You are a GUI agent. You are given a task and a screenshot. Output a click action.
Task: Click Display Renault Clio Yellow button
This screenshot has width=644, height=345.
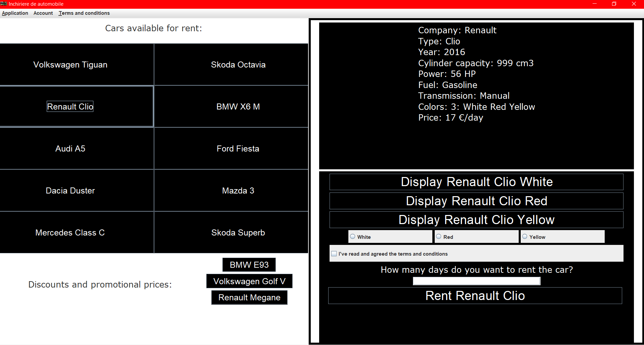476,220
